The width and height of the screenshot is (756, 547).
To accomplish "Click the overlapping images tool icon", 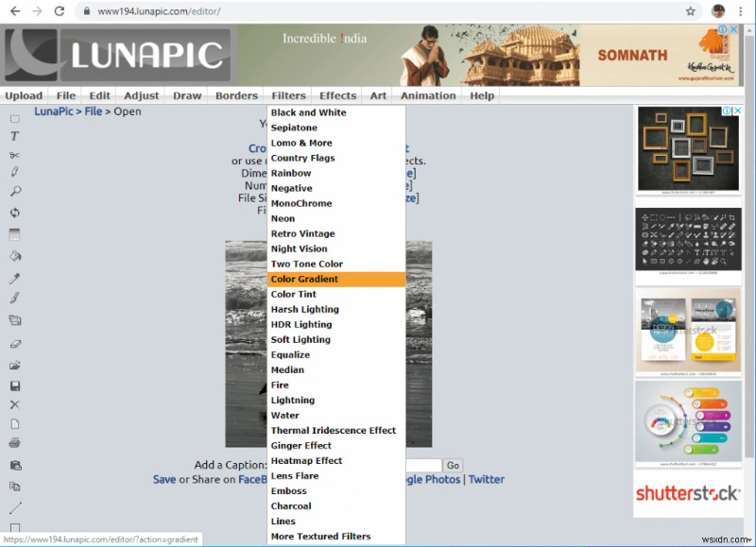I will [15, 320].
